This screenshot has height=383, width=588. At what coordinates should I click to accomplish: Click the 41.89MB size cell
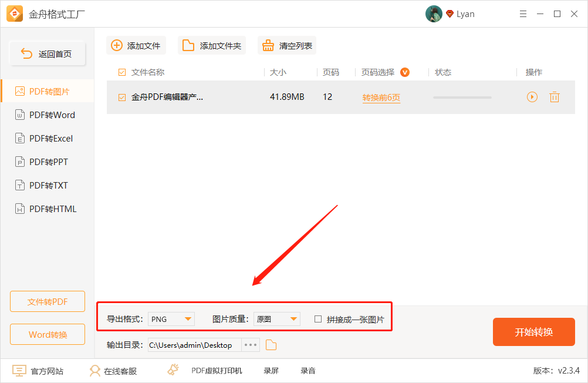coord(287,97)
